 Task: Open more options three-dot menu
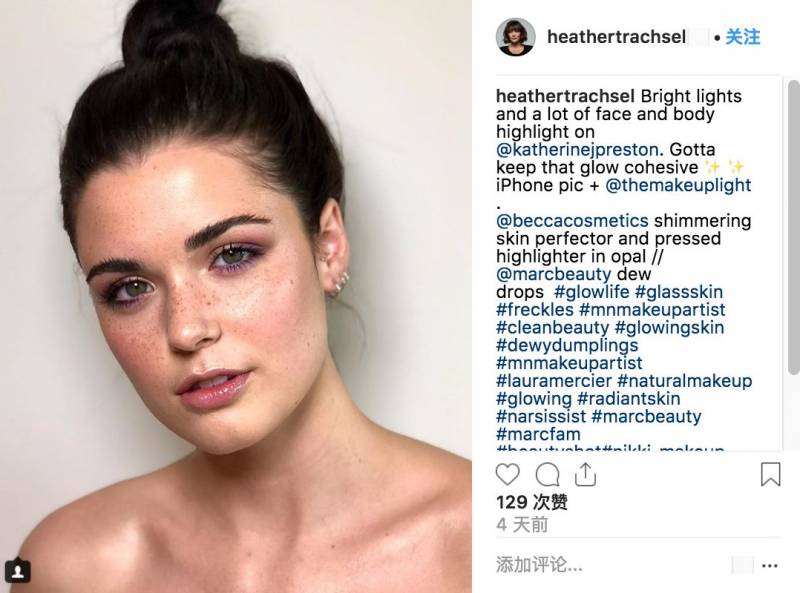769,565
